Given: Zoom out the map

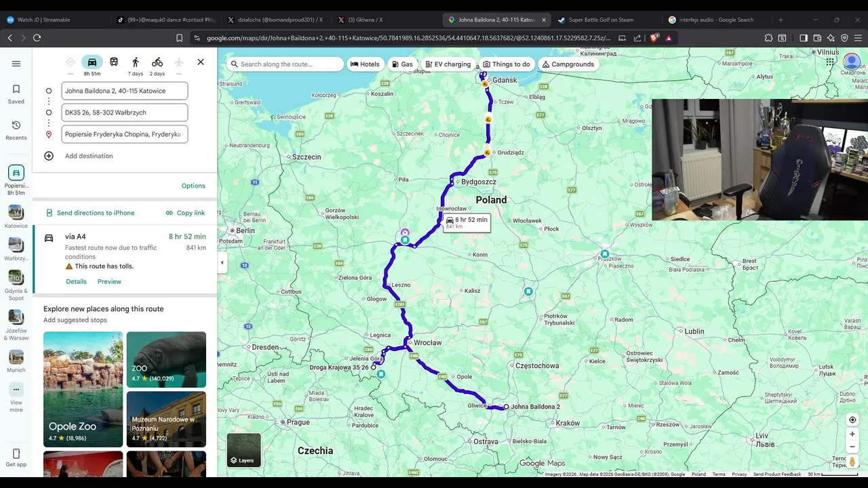Looking at the screenshot, I should click(x=852, y=447).
